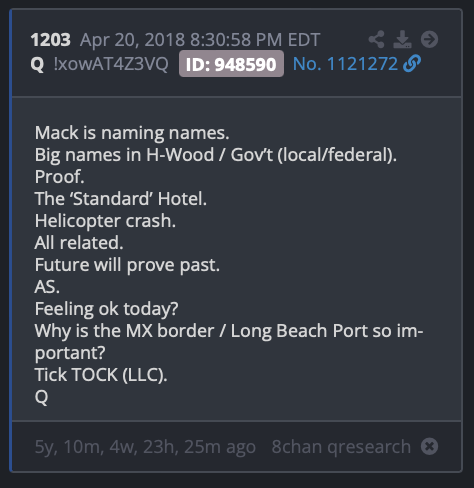Screen dimensions: 474x488
Task: Click the 8chan qresearch source label
Action: click(341, 447)
